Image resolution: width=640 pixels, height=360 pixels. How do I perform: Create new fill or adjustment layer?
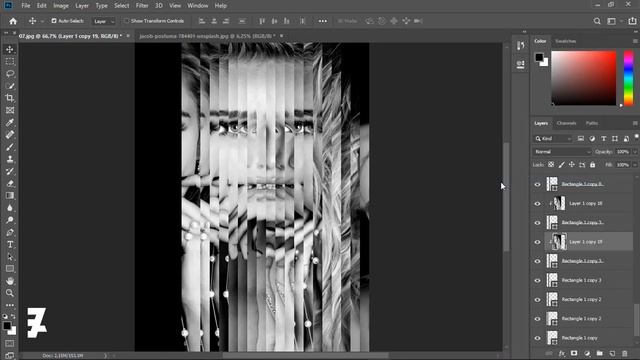(x=587, y=353)
